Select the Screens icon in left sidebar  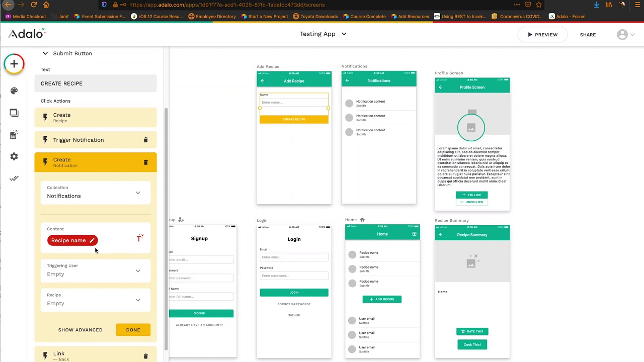tap(14, 113)
